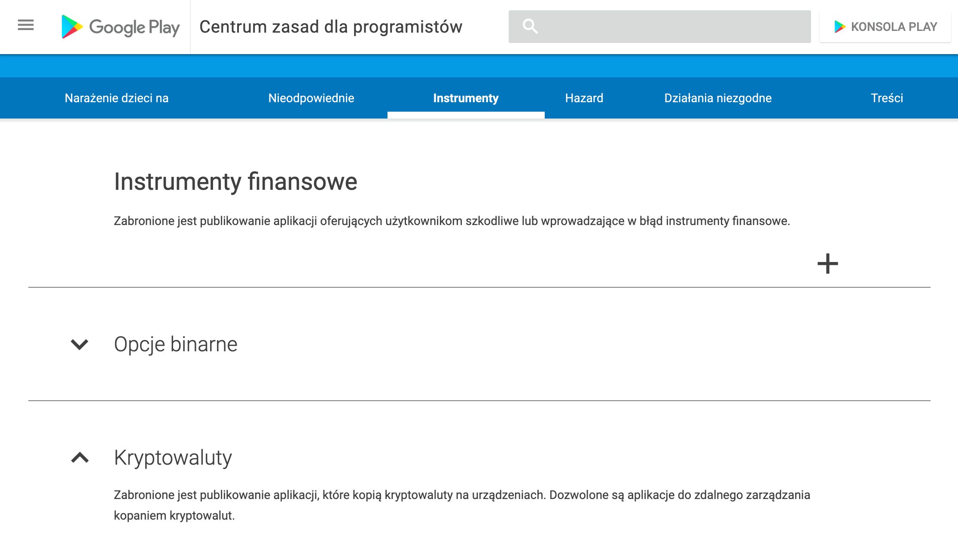Click the Play triangle icon in Konsola Play
This screenshot has width=958, height=560.
(839, 27)
